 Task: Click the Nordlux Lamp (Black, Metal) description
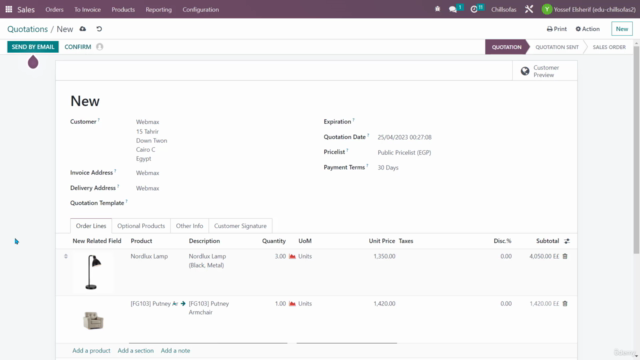click(x=207, y=260)
